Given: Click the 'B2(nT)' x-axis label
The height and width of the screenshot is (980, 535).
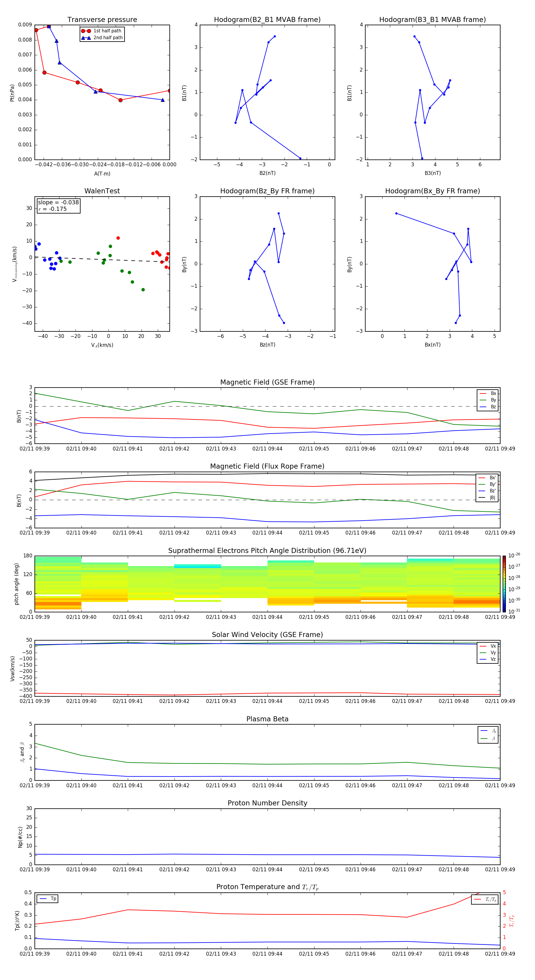Looking at the screenshot, I should tap(267, 173).
